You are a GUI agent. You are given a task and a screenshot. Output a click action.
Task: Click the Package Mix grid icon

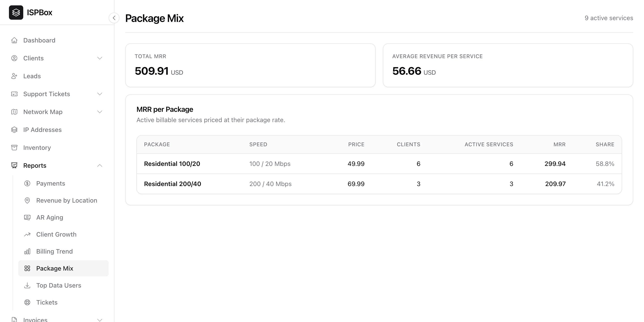pos(27,269)
